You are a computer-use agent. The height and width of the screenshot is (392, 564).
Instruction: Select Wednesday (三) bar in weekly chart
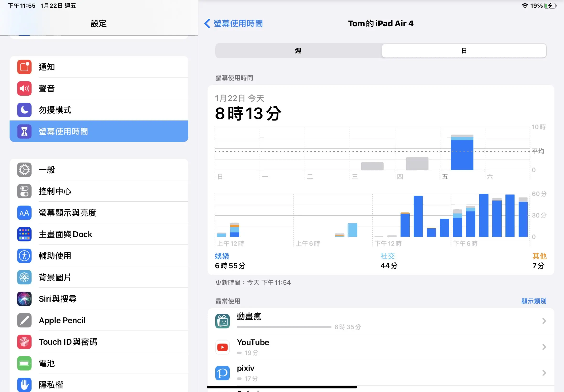372,166
